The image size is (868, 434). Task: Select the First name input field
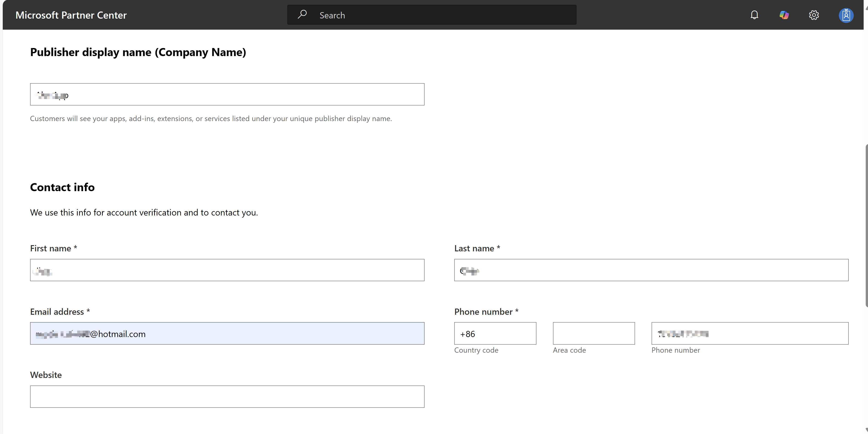pos(227,270)
